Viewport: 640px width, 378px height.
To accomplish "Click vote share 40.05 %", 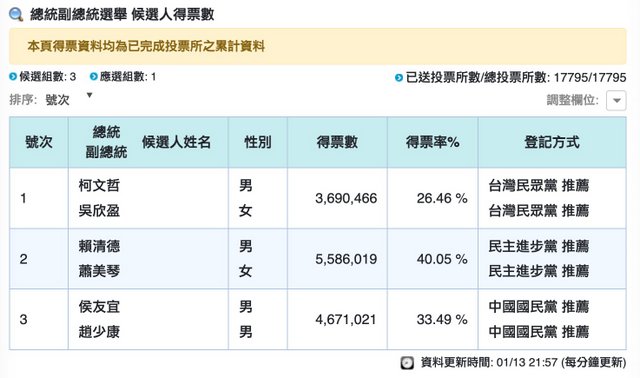I will (442, 259).
